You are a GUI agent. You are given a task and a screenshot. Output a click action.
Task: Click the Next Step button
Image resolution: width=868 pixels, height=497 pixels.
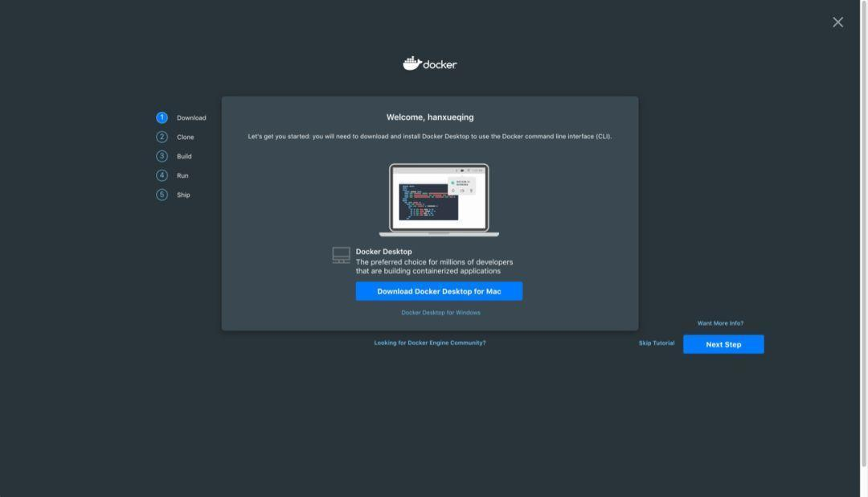coord(723,344)
